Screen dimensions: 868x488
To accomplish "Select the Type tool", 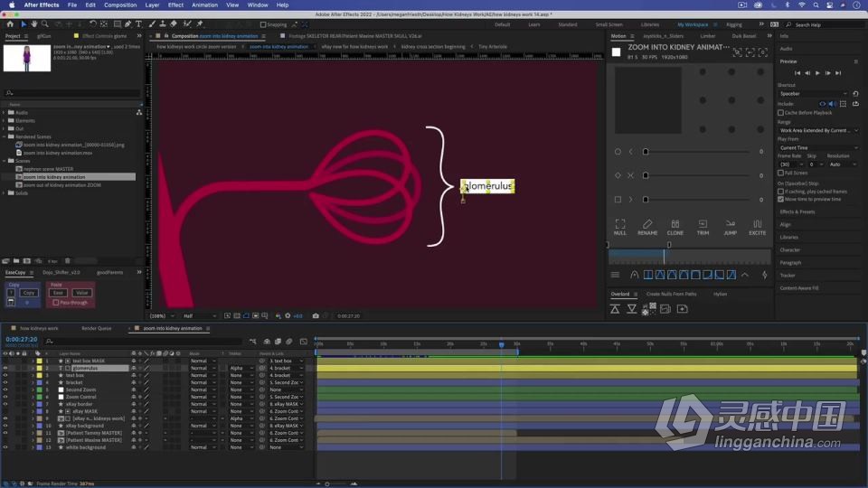I will 138,24.
